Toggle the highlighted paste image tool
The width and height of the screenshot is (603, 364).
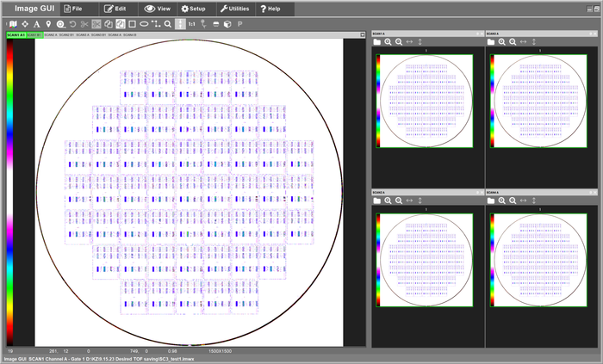coord(121,24)
